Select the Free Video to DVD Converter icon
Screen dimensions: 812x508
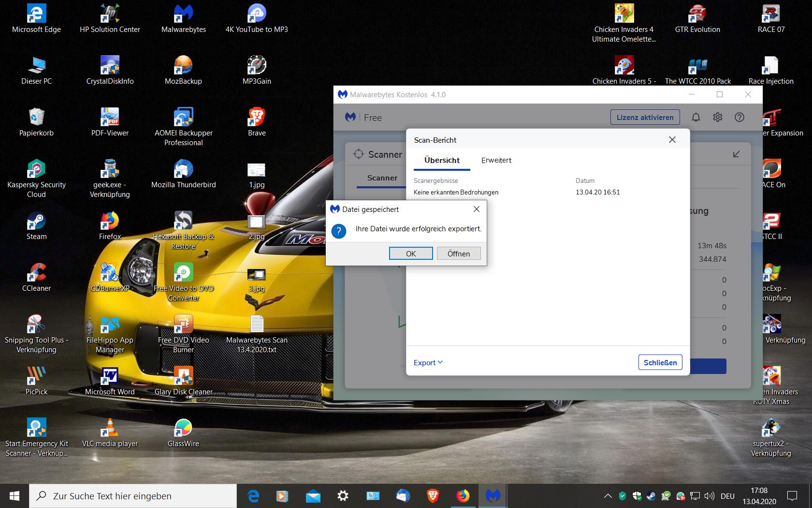pos(184,282)
